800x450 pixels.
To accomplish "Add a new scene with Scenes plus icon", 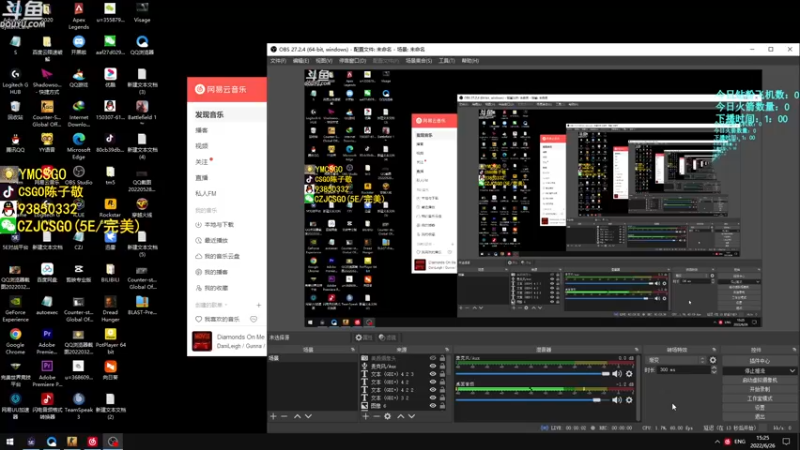I will [x=273, y=416].
